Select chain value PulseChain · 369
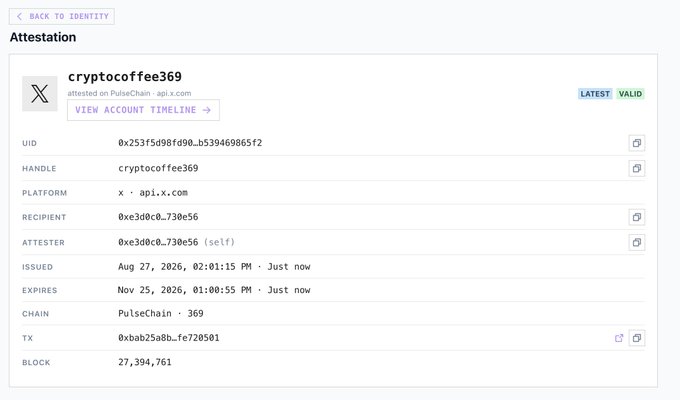The height and width of the screenshot is (400, 680). tap(160, 314)
